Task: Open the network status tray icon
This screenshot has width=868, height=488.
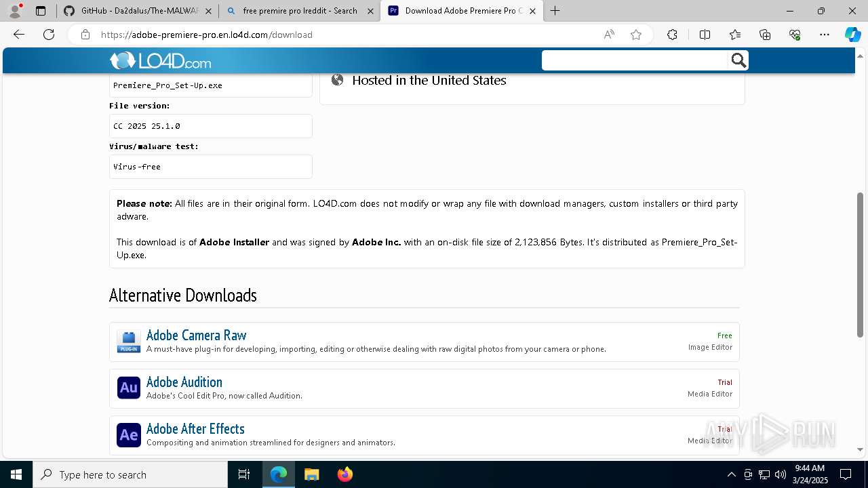Action: (x=764, y=474)
